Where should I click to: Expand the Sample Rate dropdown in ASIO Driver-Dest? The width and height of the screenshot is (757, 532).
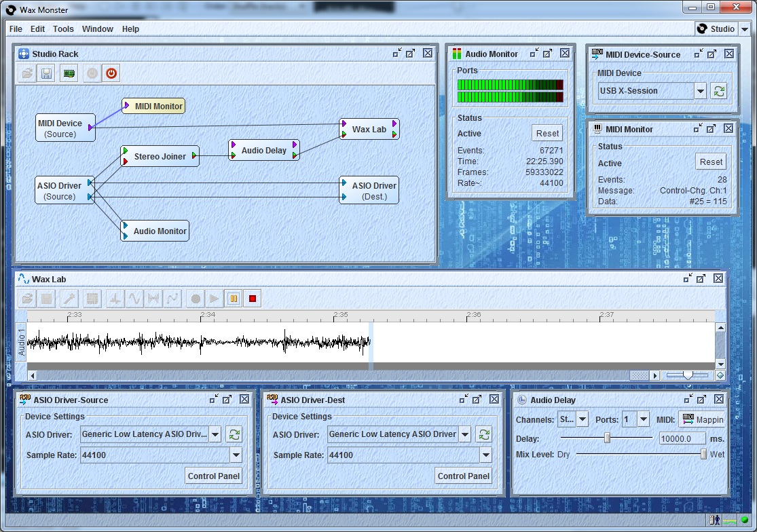click(485, 455)
